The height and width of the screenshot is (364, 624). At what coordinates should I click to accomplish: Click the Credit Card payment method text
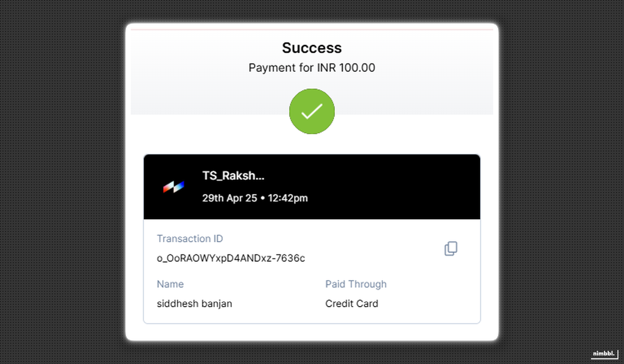(352, 303)
